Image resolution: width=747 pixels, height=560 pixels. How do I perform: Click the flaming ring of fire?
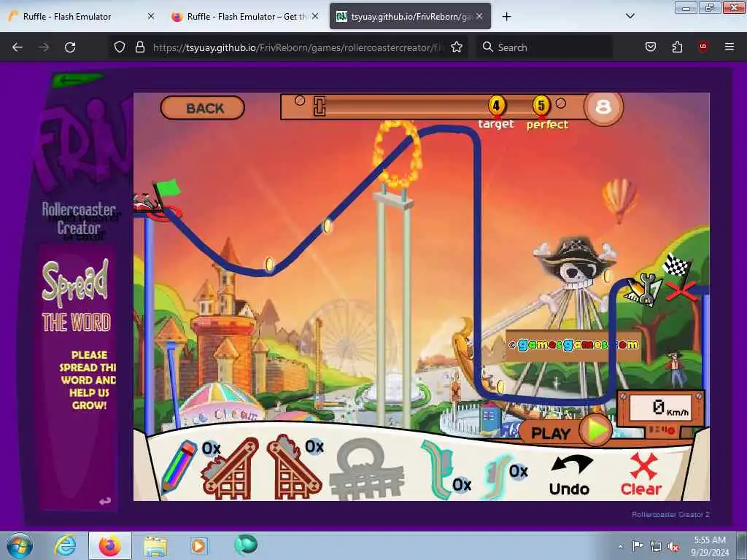tap(397, 154)
